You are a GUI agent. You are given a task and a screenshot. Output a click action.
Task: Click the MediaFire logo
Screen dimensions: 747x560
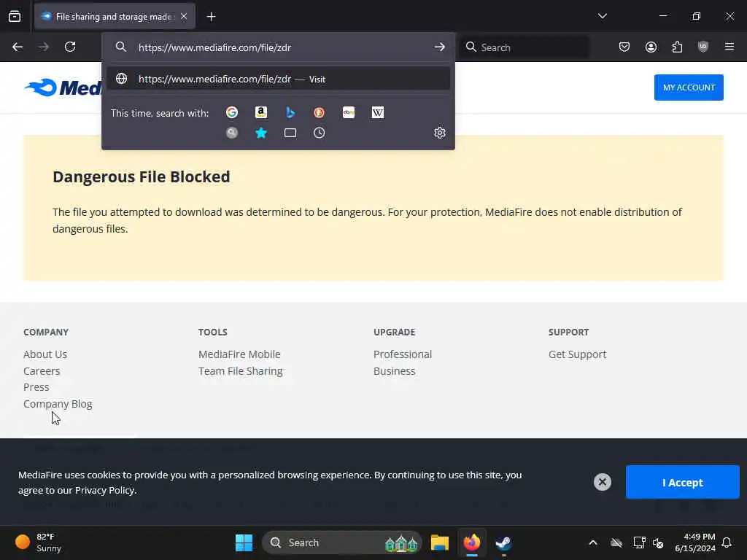coord(63,87)
